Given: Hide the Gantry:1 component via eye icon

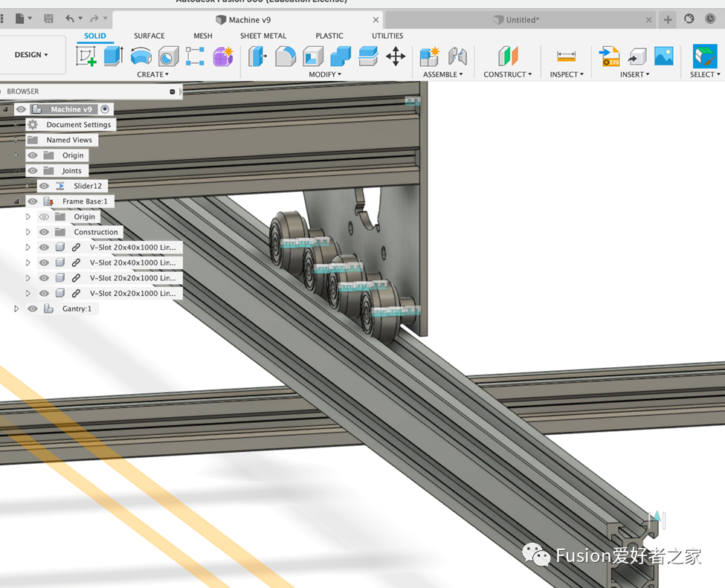Looking at the screenshot, I should coord(33,308).
